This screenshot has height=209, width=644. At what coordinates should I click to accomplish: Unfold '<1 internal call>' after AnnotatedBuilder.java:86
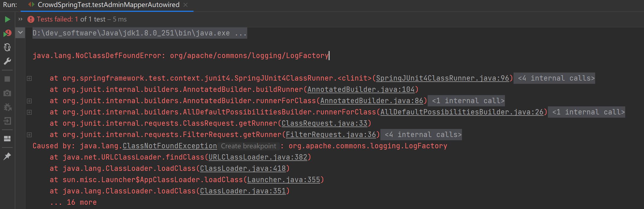point(466,101)
